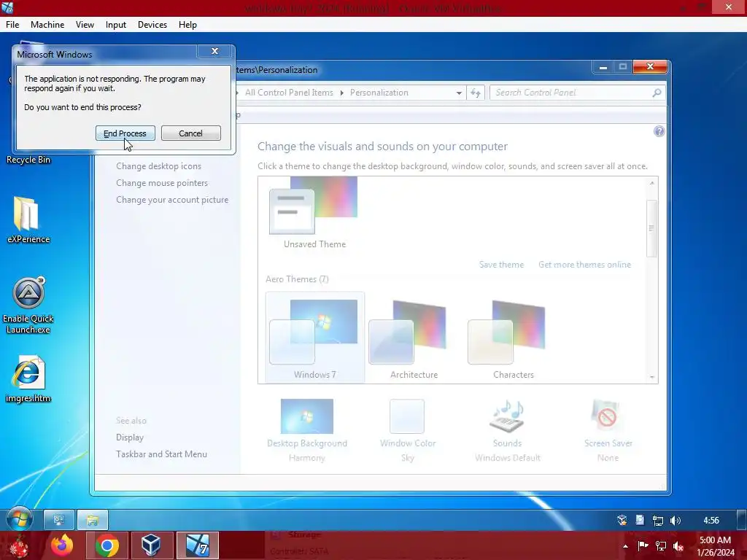This screenshot has height=560, width=747.
Task: Click the Change your account picture link
Action: pyautogui.click(x=172, y=200)
